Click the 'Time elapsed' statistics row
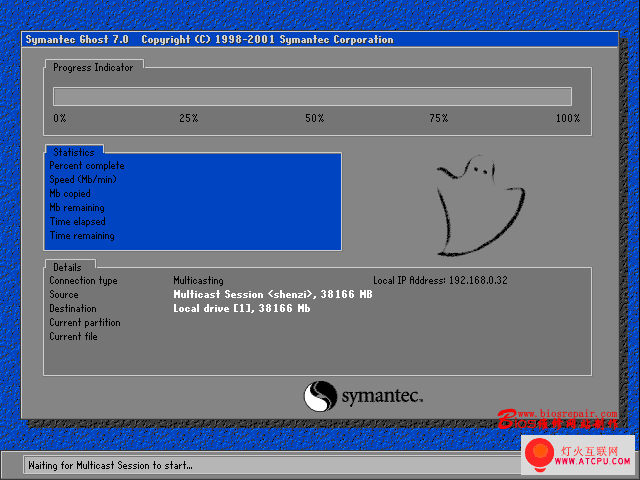The image size is (640, 480). 78,221
